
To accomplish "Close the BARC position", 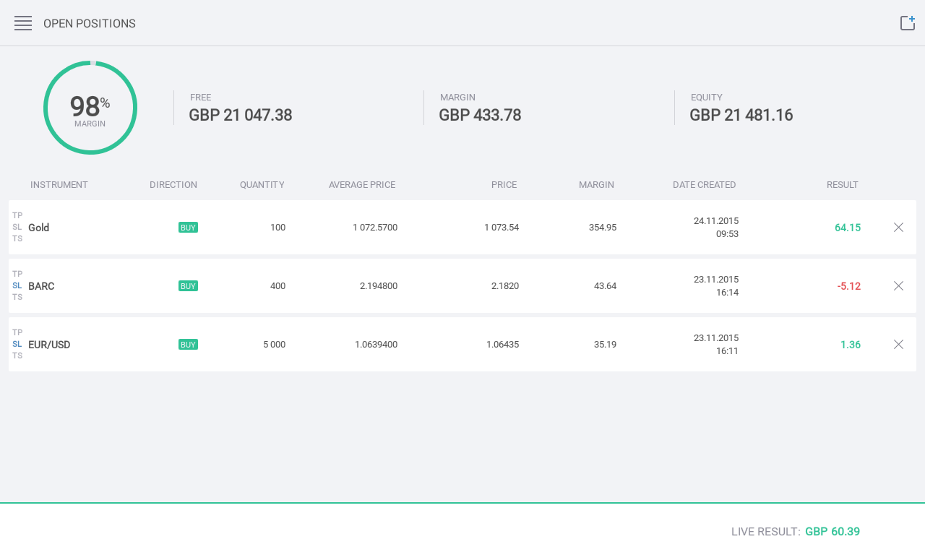I will click(x=898, y=286).
